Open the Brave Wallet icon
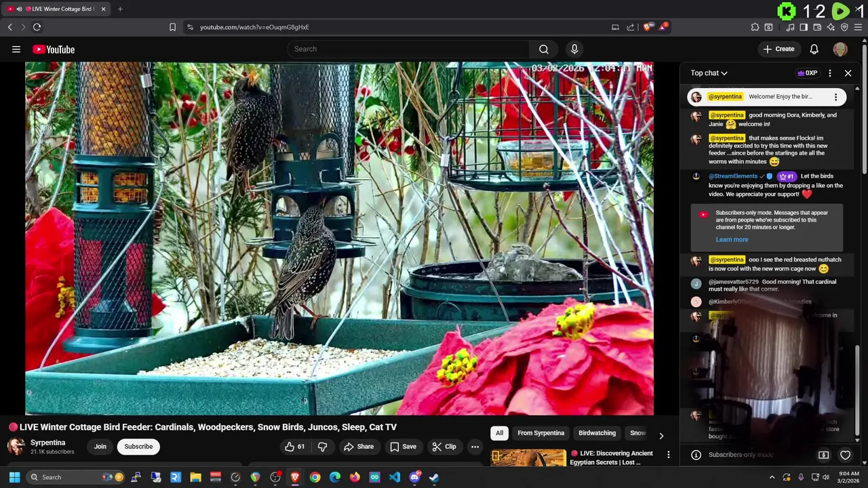Viewport: 868px width, 488px height. 817,27
